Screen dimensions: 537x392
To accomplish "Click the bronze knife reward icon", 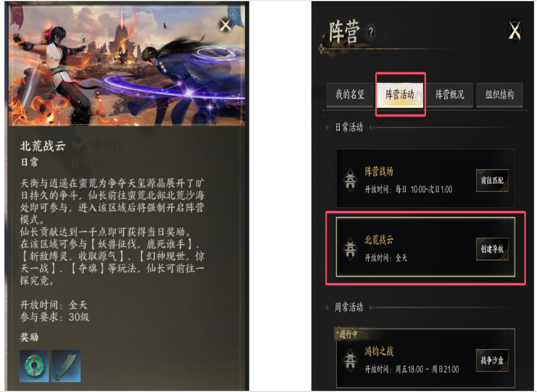I will tap(66, 365).
